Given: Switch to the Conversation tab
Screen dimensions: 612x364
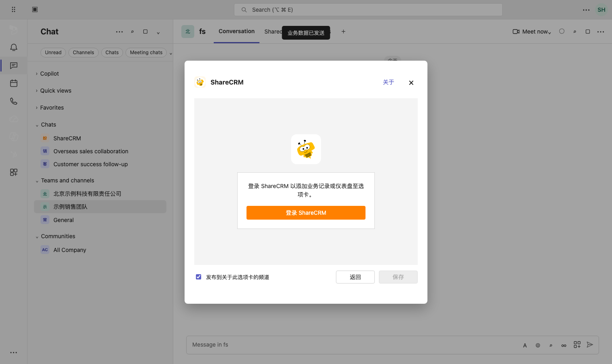Looking at the screenshot, I should 237,31.
